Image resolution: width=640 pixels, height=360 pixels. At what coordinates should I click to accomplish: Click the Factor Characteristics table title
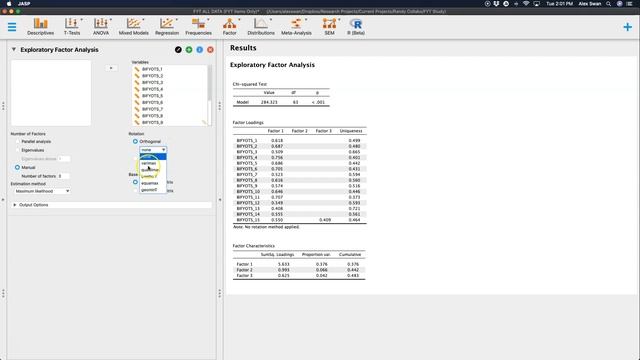pyautogui.click(x=253, y=246)
